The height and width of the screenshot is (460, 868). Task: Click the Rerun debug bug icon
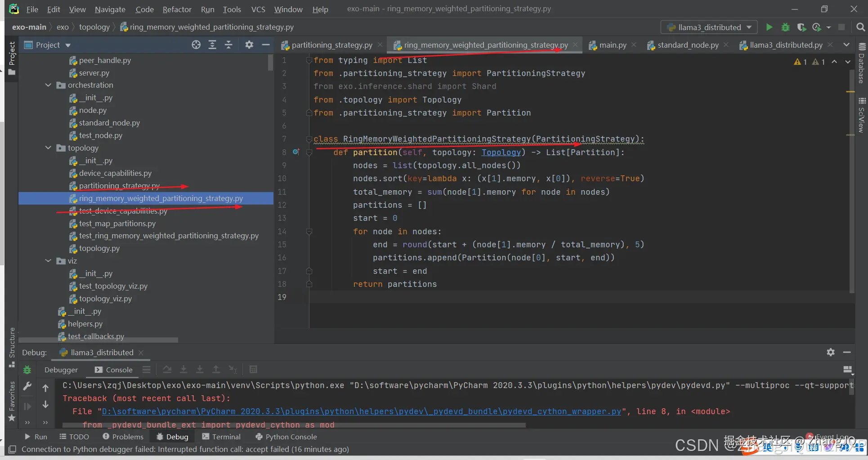click(27, 370)
